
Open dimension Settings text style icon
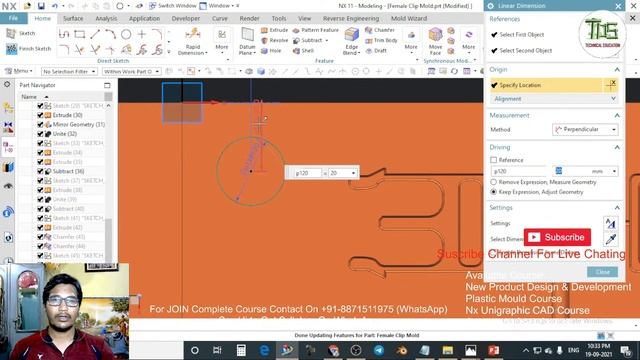(x=610, y=223)
